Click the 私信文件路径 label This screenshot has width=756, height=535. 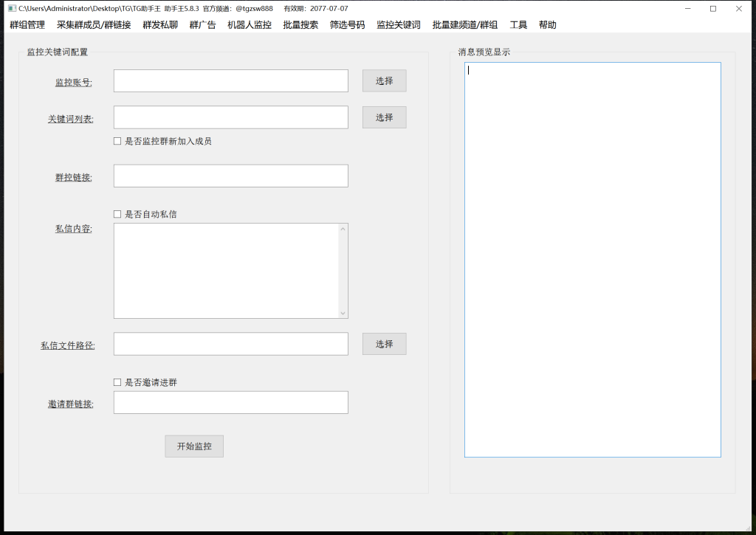(67, 345)
